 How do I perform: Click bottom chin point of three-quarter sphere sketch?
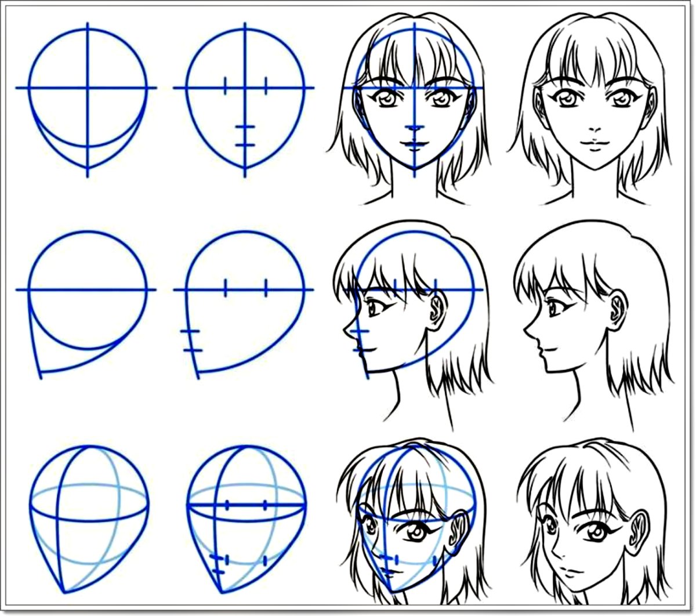63,592
